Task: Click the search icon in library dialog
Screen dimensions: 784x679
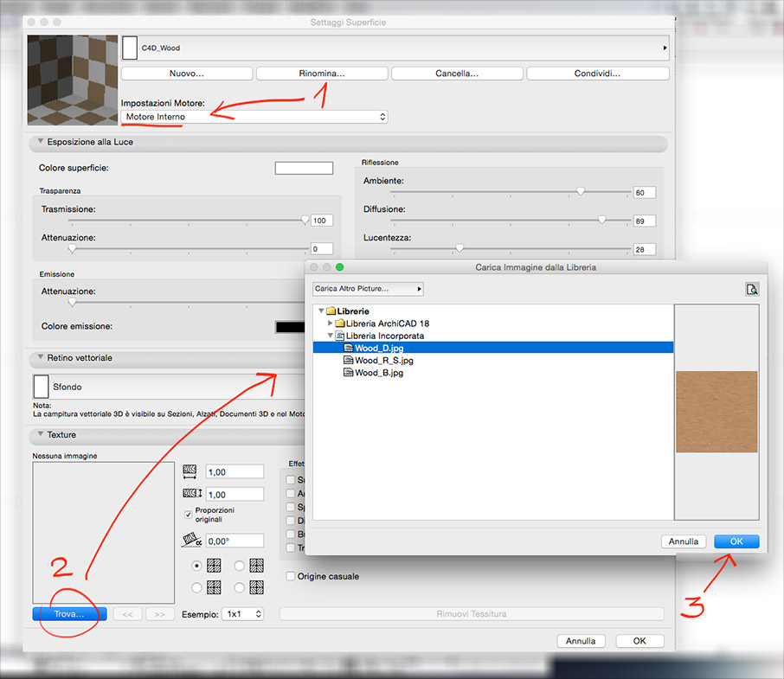Action: click(x=752, y=290)
